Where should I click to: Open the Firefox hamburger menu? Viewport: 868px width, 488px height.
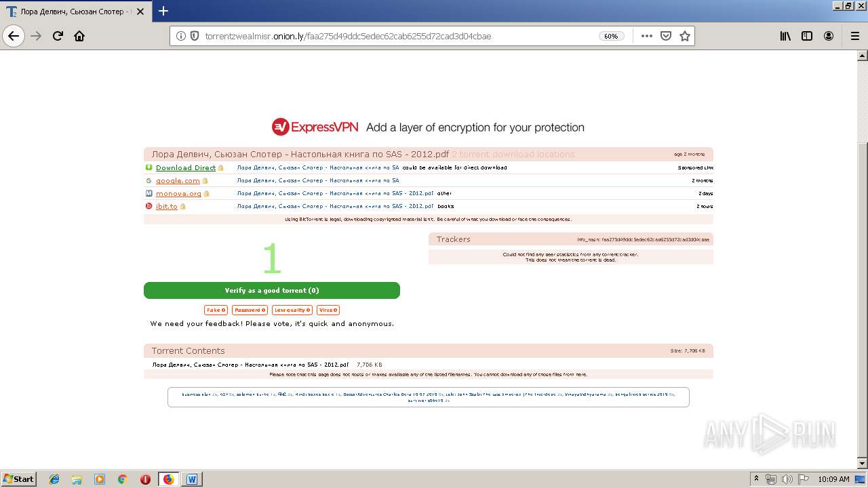855,36
